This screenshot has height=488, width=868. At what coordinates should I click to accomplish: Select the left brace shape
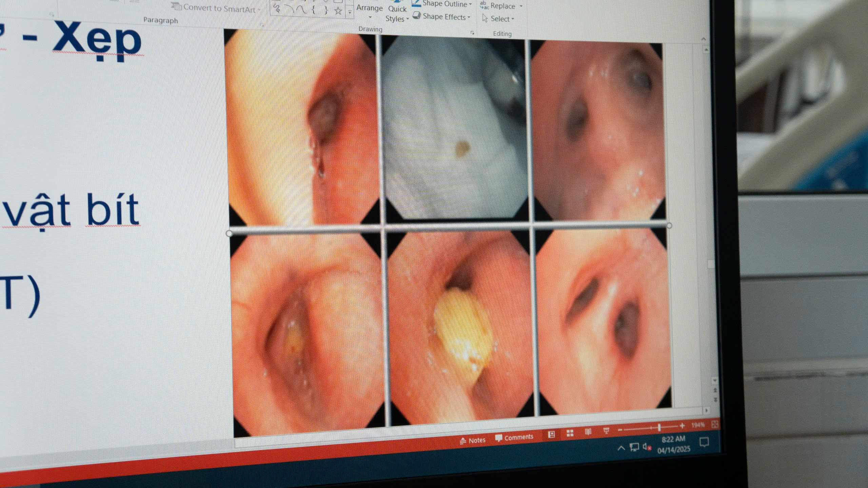tap(314, 10)
